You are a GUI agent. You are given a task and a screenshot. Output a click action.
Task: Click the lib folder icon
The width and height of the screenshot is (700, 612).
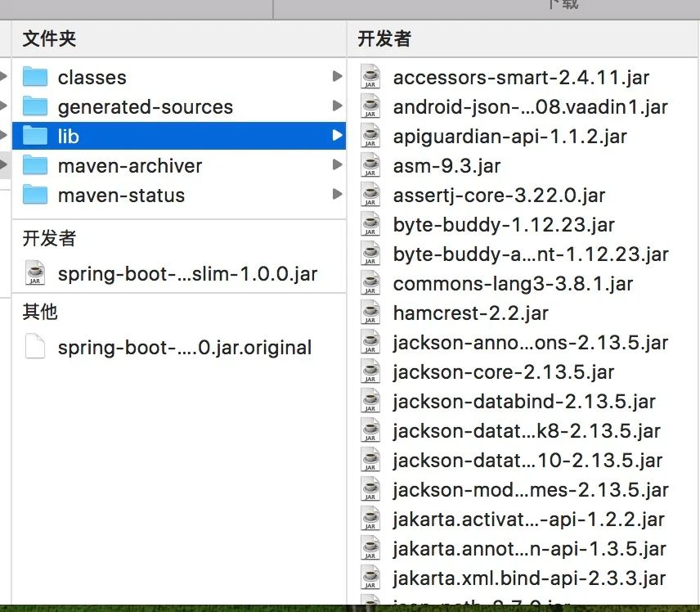click(35, 135)
